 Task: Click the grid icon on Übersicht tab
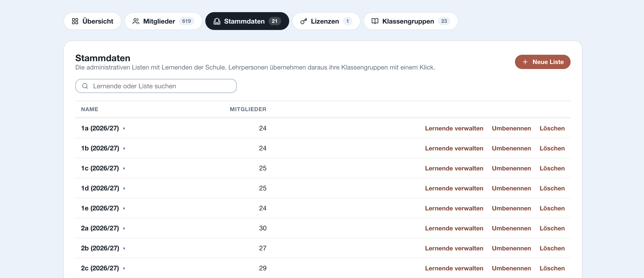tap(75, 21)
